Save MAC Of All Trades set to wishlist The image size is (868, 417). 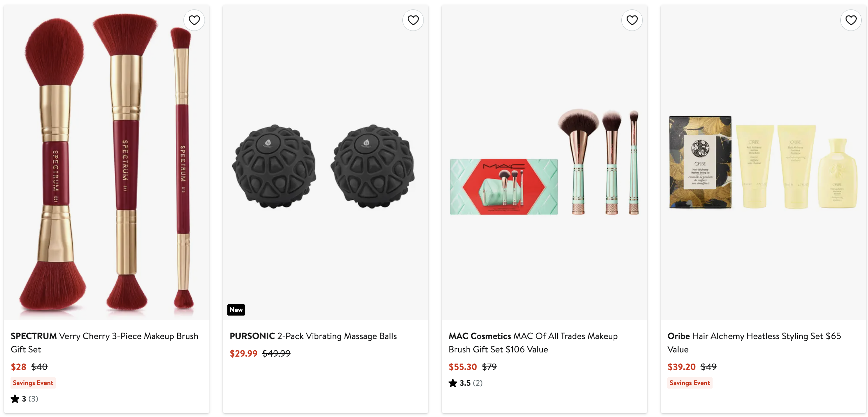pos(632,20)
